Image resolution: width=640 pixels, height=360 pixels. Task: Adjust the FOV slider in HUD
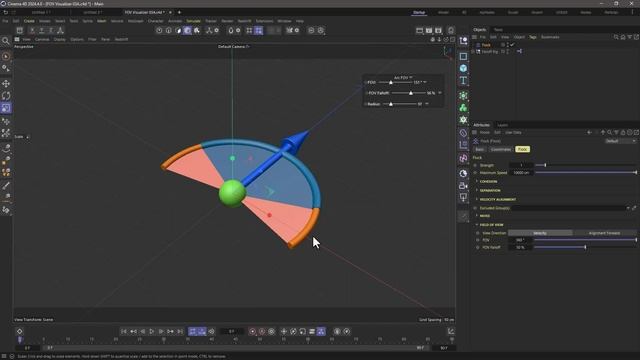point(395,82)
